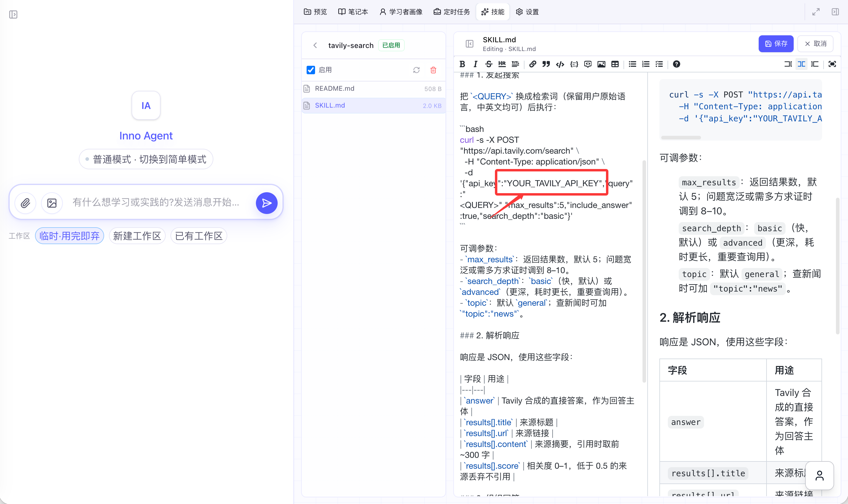Insert an image in markdown
848x504 pixels.
coord(601,64)
